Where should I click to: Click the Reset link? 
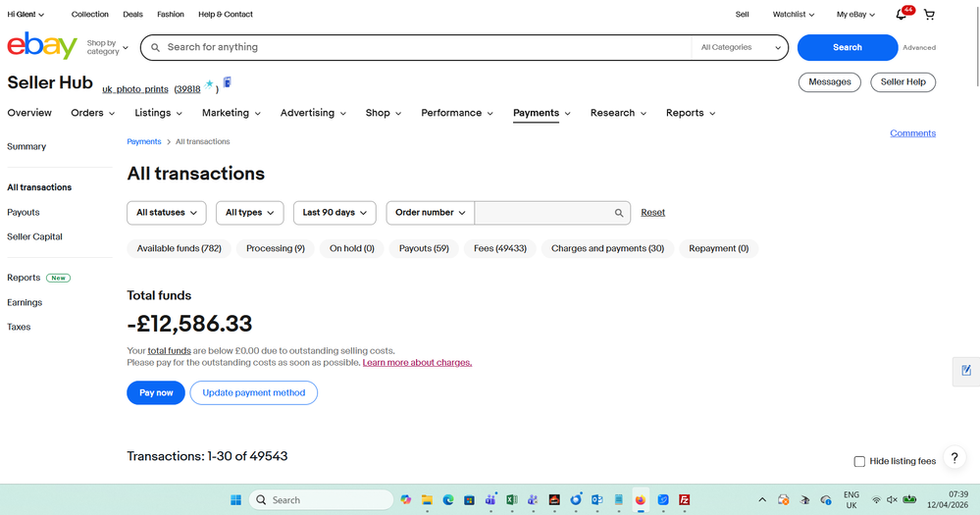pos(652,213)
